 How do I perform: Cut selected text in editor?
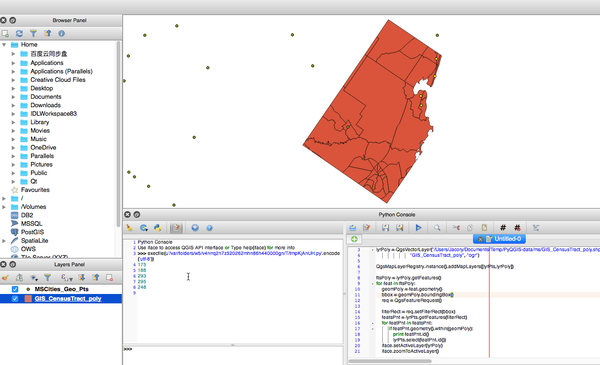[x=456, y=228]
